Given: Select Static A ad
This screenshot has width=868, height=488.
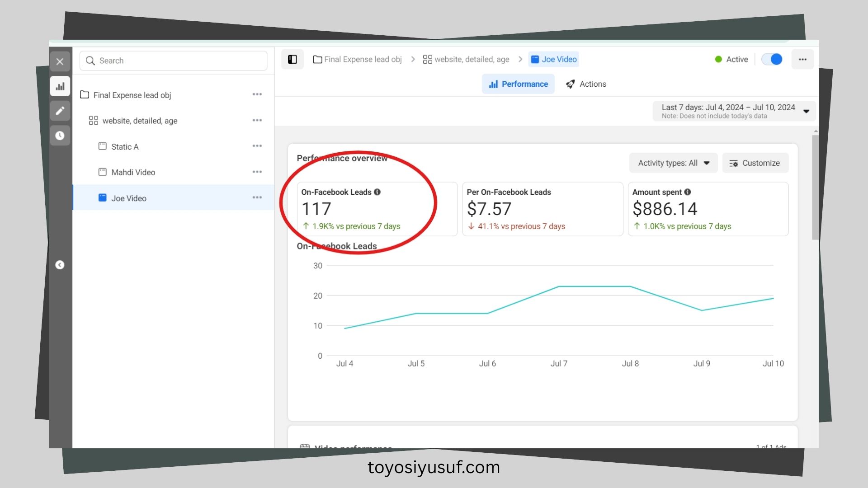Looking at the screenshot, I should (x=173, y=146).
